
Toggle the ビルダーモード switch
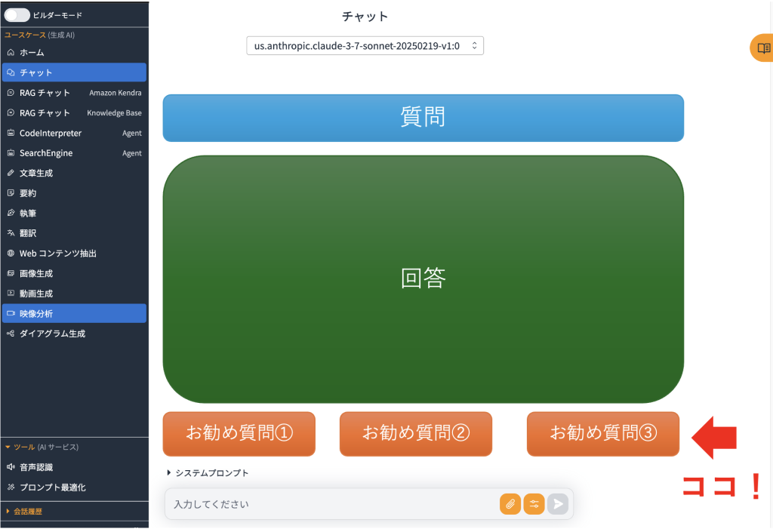[x=17, y=15]
